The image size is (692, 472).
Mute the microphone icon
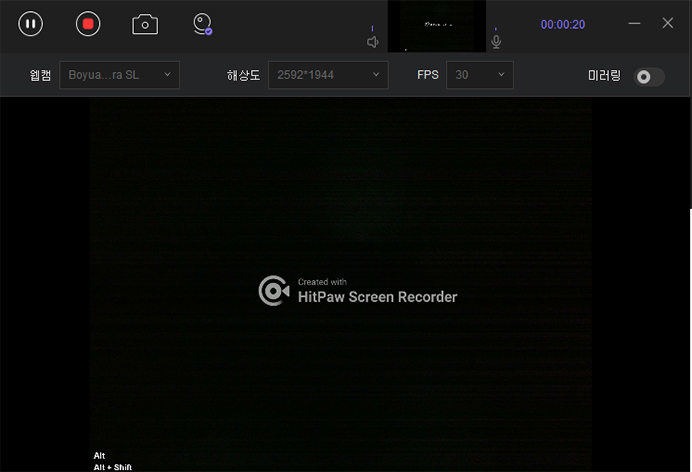[496, 42]
